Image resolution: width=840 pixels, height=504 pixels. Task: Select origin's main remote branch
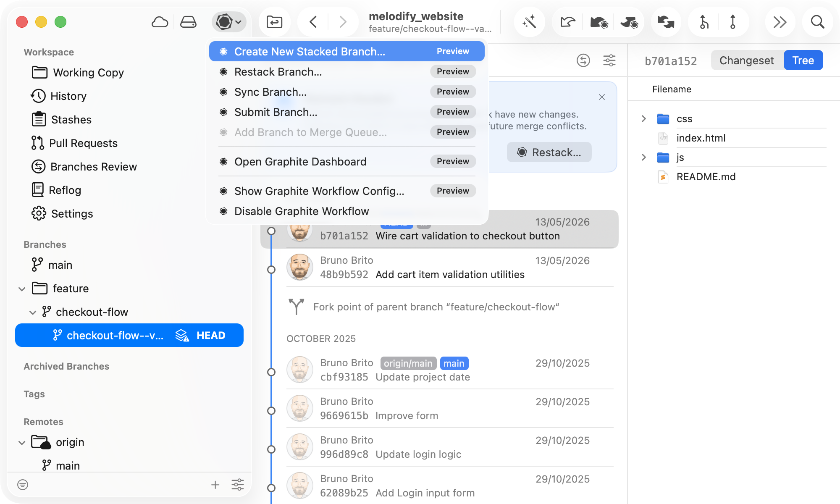coord(129,465)
